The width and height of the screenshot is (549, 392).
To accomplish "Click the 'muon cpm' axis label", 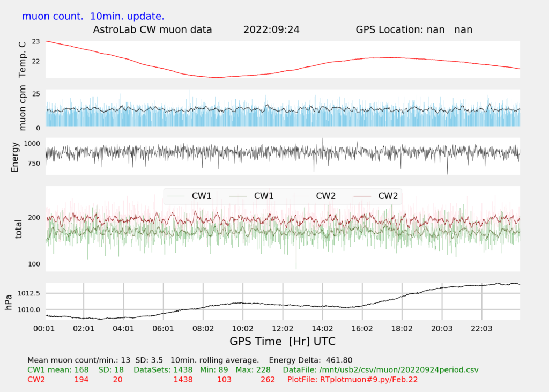I will (21, 108).
